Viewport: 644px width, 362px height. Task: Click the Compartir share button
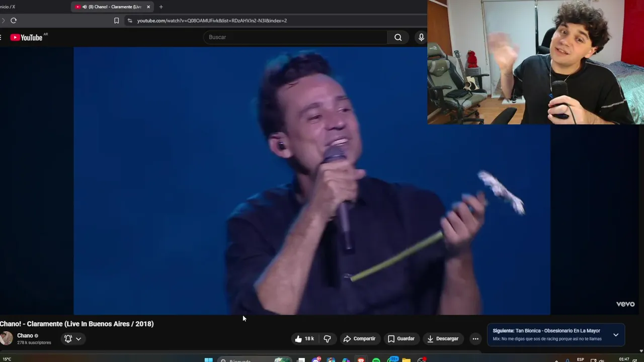(359, 339)
